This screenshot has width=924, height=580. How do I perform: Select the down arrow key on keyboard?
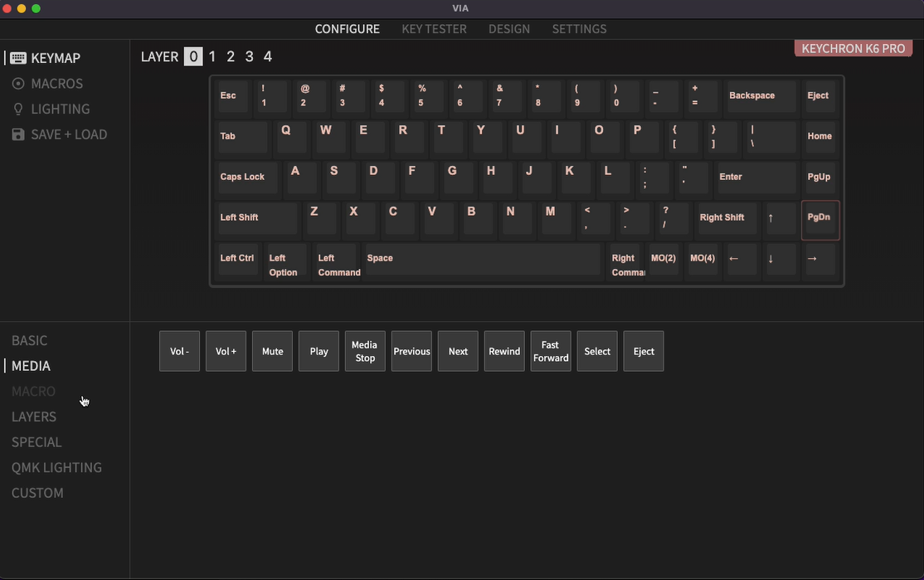click(x=781, y=259)
